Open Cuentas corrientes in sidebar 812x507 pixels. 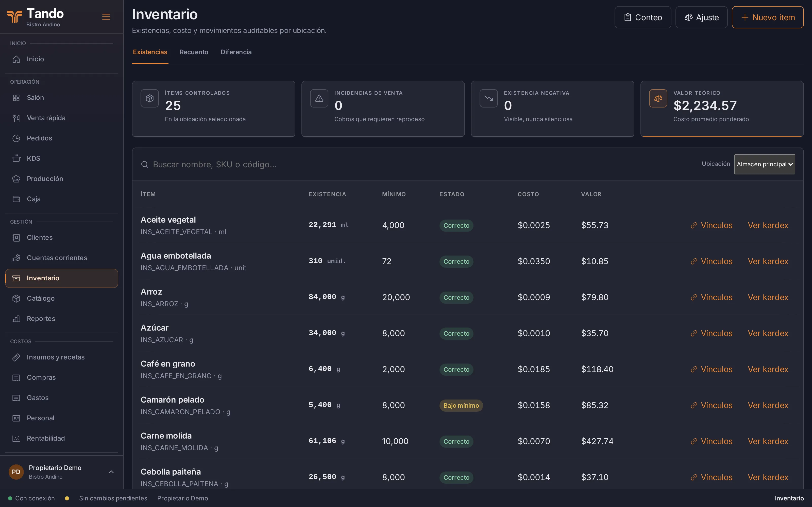click(x=61, y=258)
